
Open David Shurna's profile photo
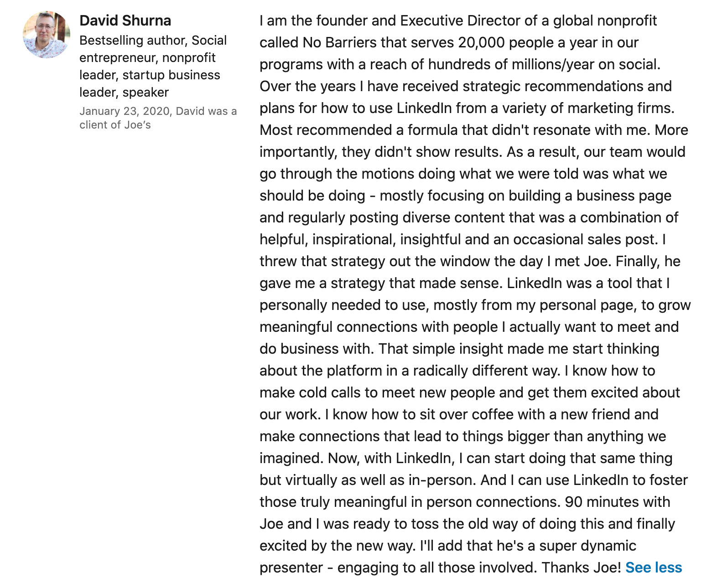point(47,35)
